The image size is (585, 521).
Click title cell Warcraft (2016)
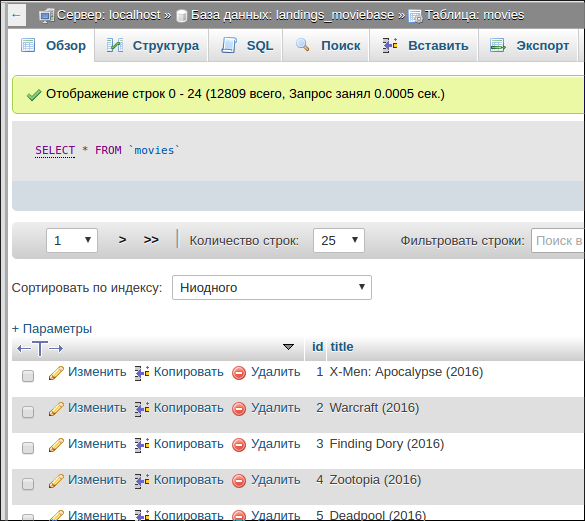click(374, 408)
